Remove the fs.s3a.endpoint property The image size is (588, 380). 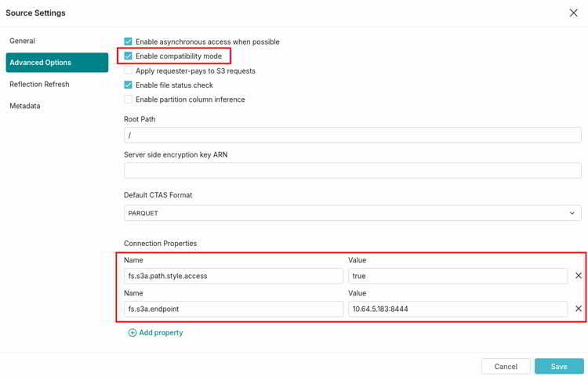[579, 309]
